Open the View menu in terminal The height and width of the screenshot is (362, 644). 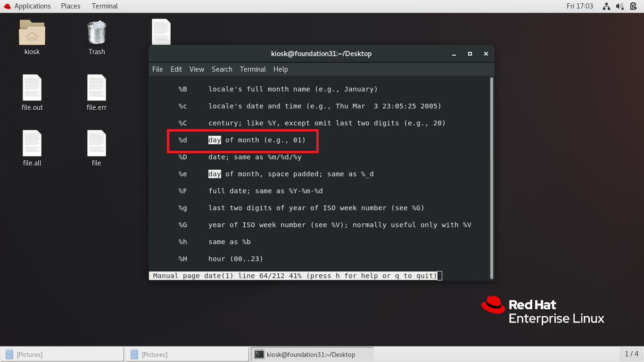197,69
